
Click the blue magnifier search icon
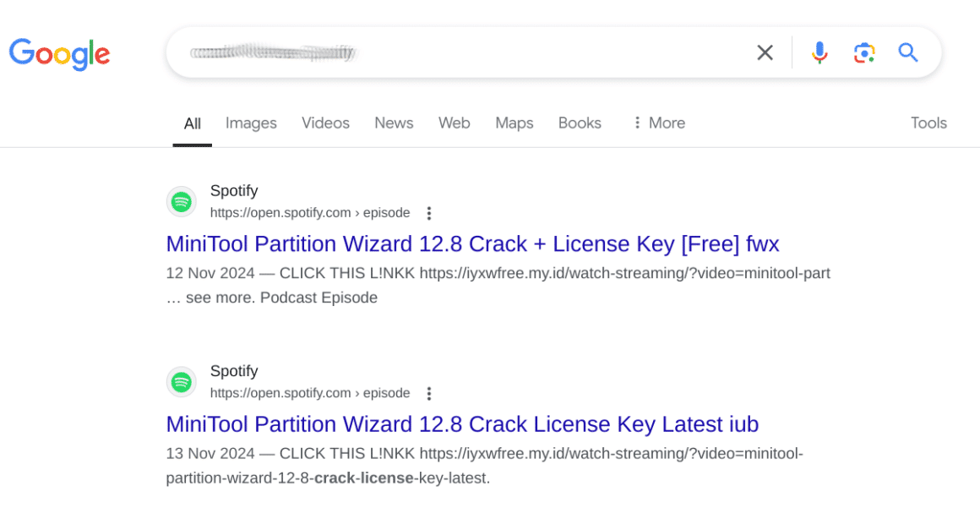coord(908,52)
